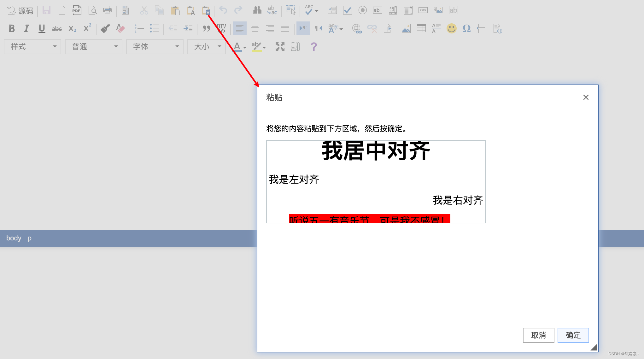Screen dimensions: 644x359
Task: Click the copy formatting brush icon
Action: click(x=105, y=29)
